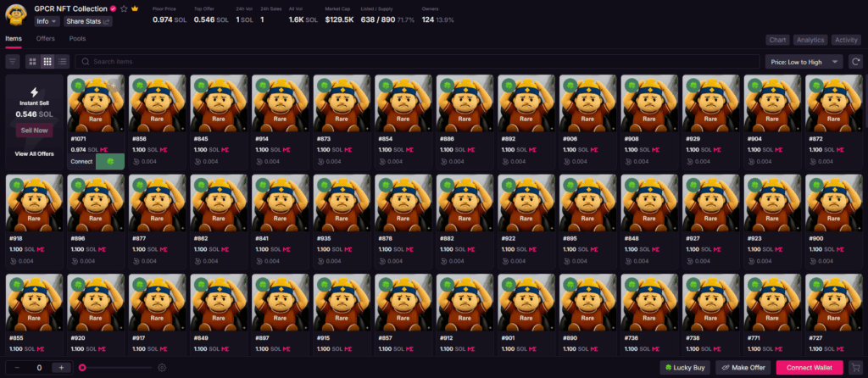Expand the Info dropdown
Viewport: 868px width, 378px height.
pos(47,21)
